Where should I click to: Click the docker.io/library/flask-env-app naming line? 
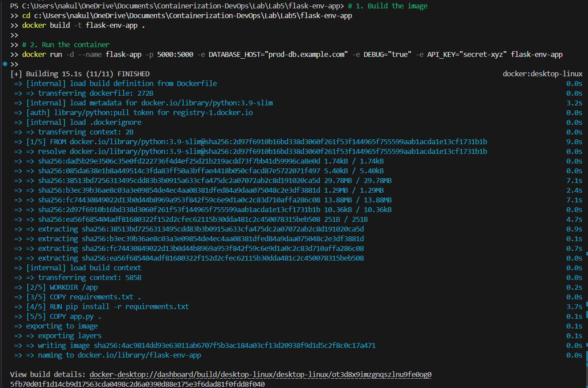pyautogui.click(x=110, y=355)
